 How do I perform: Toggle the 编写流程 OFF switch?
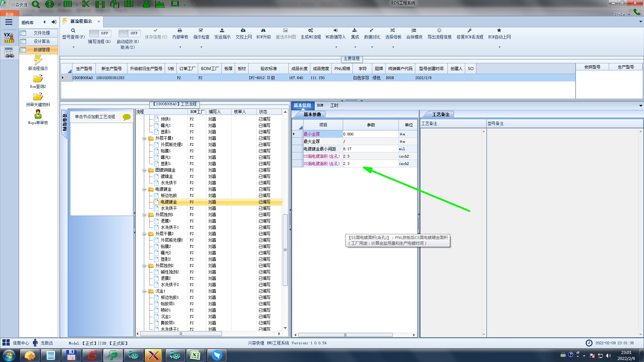click(x=100, y=33)
